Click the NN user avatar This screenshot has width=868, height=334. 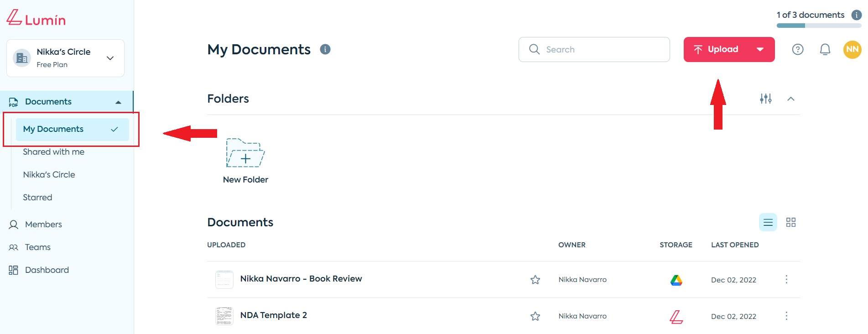[x=852, y=49]
